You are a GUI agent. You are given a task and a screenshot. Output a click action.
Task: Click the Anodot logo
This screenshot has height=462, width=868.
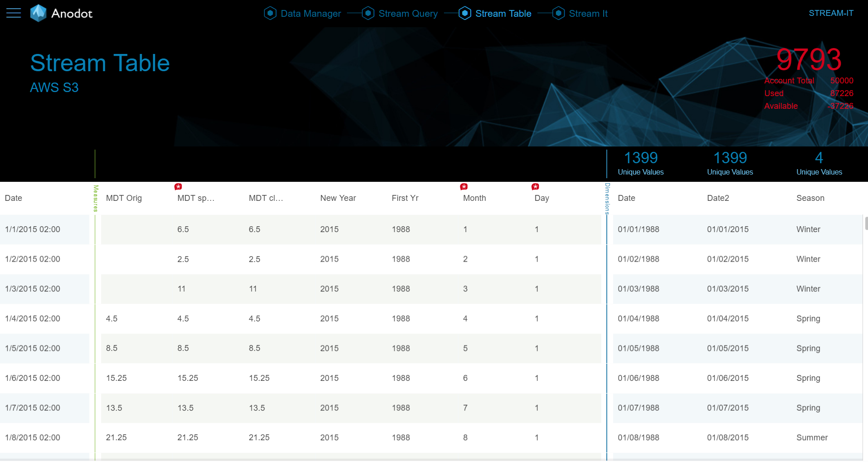click(x=61, y=13)
